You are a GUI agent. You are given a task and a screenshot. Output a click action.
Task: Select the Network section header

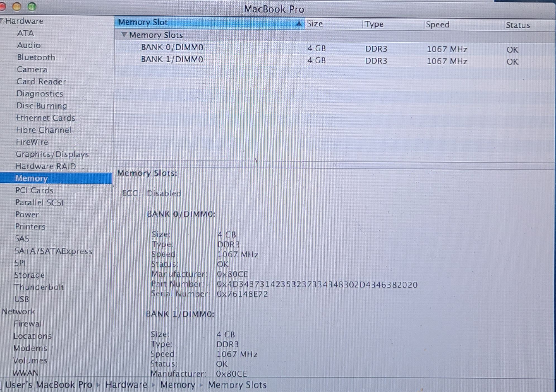pos(19,311)
